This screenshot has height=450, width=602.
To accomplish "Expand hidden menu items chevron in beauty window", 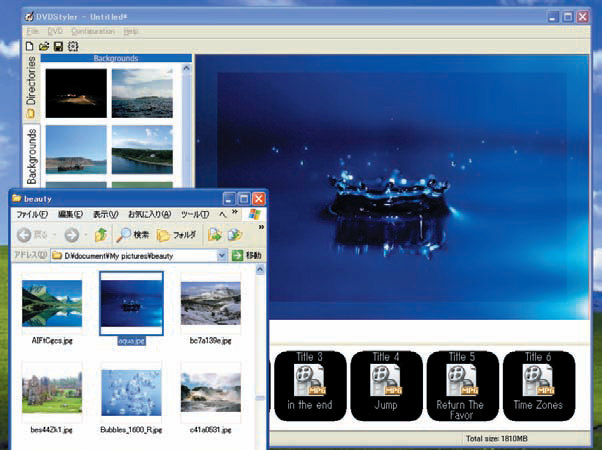I will pyautogui.click(x=235, y=212).
